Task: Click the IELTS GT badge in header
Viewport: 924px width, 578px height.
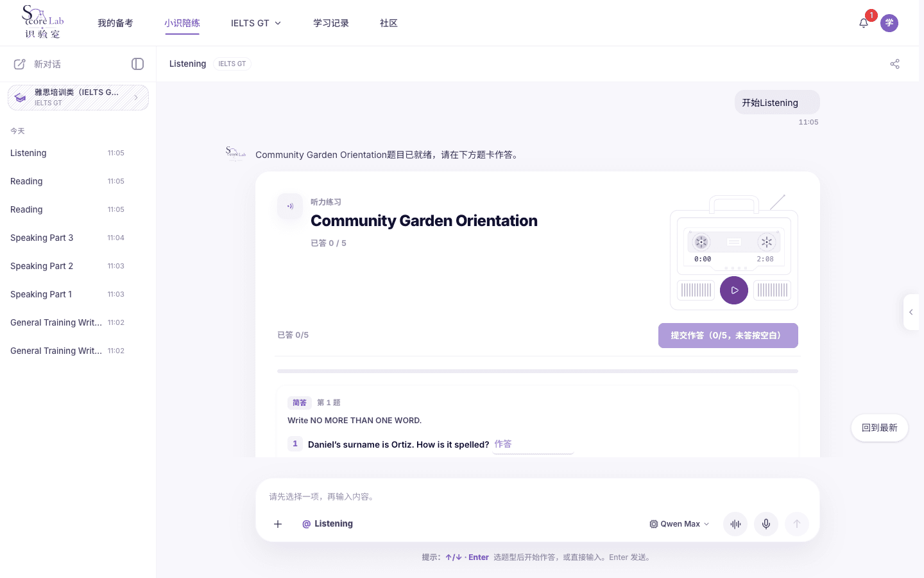Action: coord(232,64)
